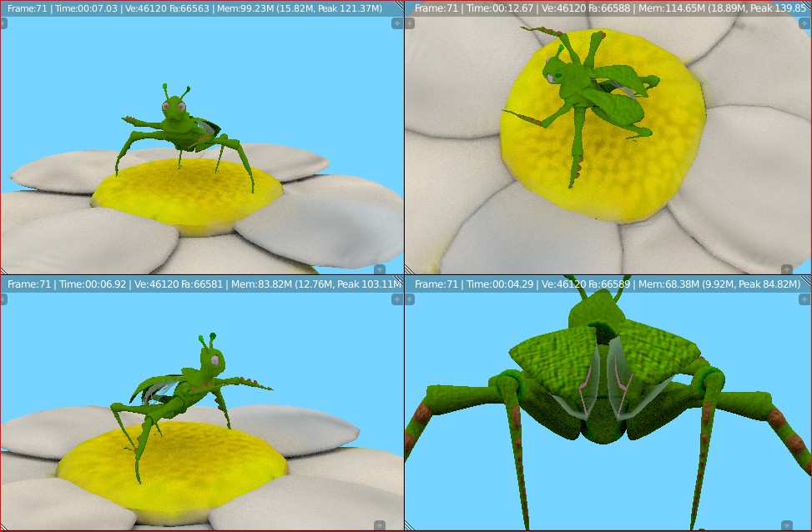Click the Mem:114.65M statistic in the top-right header

point(672,9)
